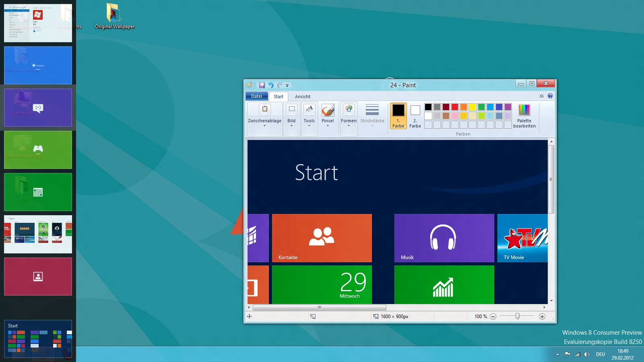Click the vertical scrollbar up arrow in Paint
Screen dimensions: 644x362
551,142
